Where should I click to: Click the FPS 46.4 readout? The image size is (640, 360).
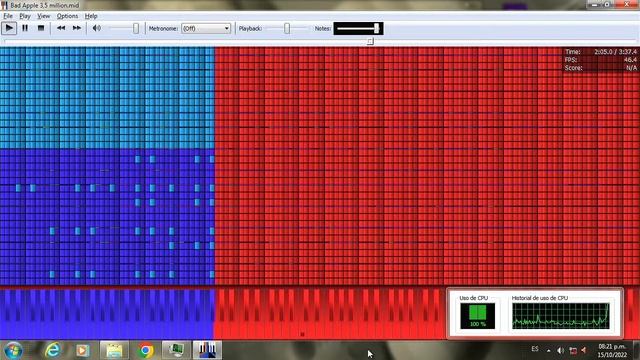[x=600, y=60]
